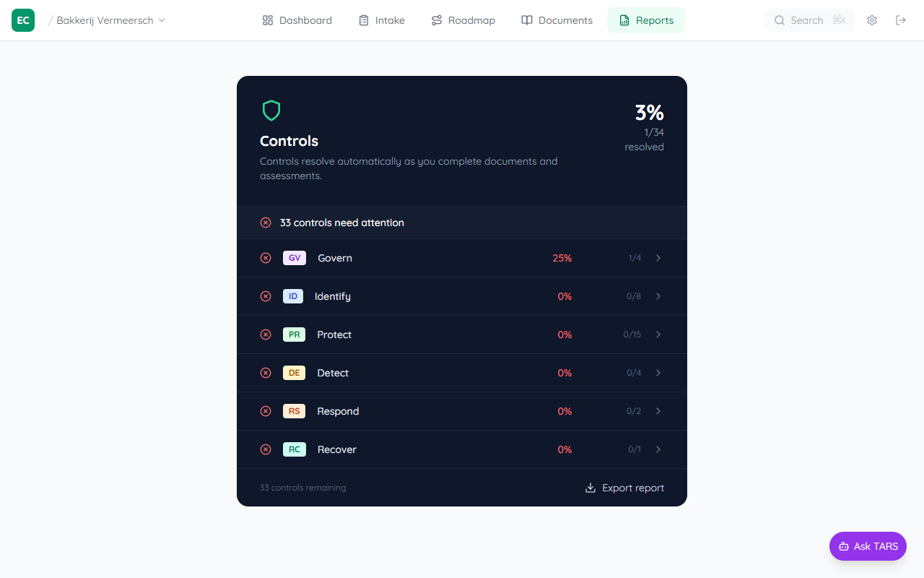The height and width of the screenshot is (578, 924).
Task: Click the download icon next to Export report
Action: (590, 488)
